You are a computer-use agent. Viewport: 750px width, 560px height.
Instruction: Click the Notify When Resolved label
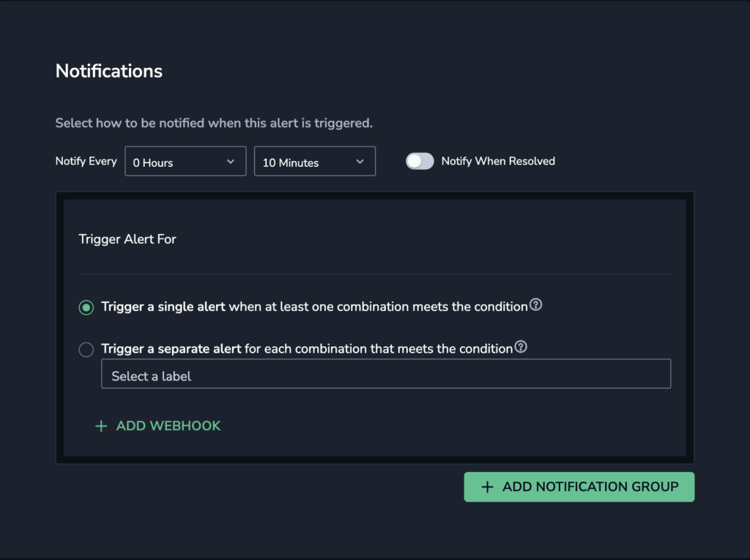click(x=498, y=161)
